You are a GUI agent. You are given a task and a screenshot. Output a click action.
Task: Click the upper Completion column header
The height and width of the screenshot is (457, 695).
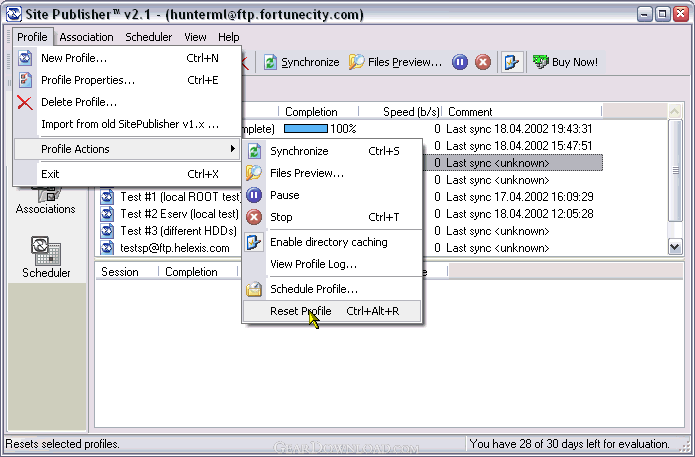pos(318,112)
